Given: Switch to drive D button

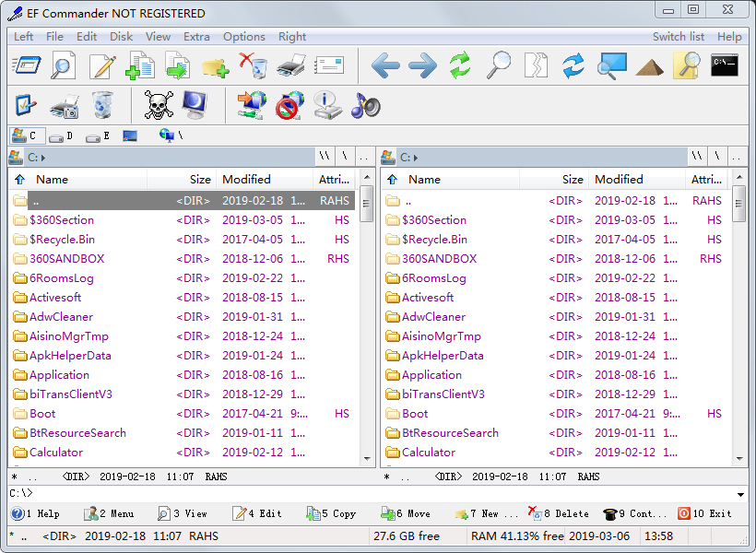Looking at the screenshot, I should [x=61, y=135].
